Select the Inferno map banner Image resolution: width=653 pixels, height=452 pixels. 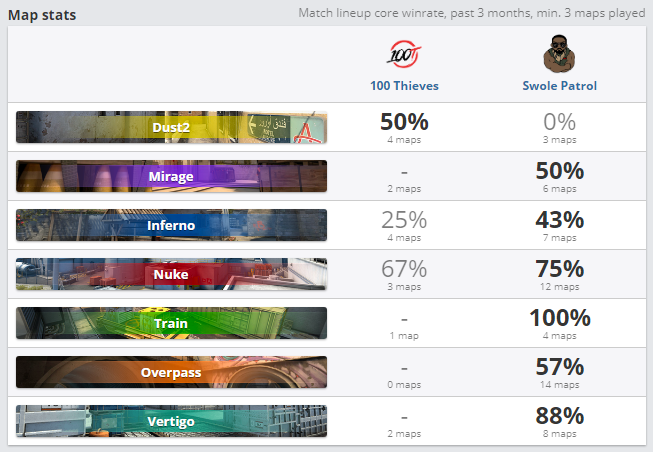(x=172, y=225)
